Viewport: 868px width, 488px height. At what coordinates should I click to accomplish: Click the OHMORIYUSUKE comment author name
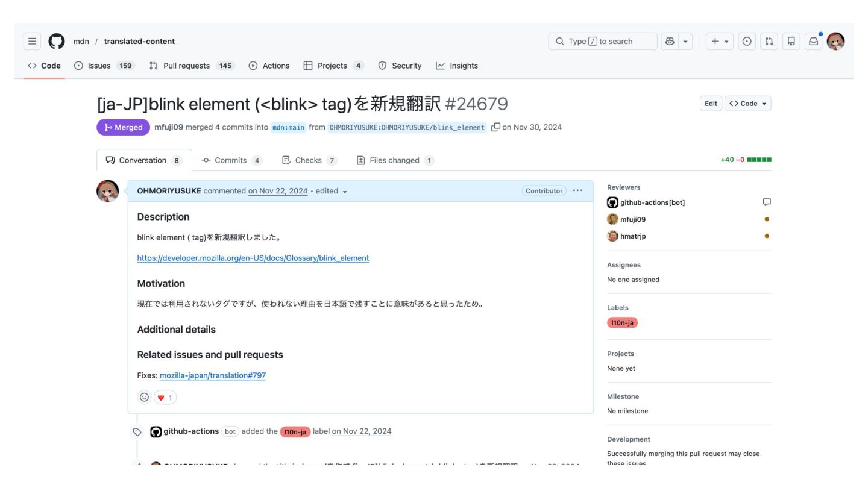tap(169, 191)
